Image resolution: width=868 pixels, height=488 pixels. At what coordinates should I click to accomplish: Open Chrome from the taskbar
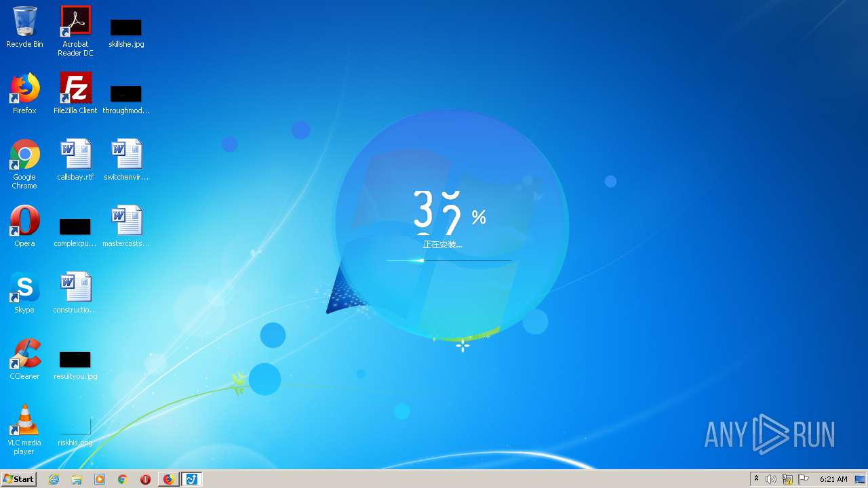123,479
